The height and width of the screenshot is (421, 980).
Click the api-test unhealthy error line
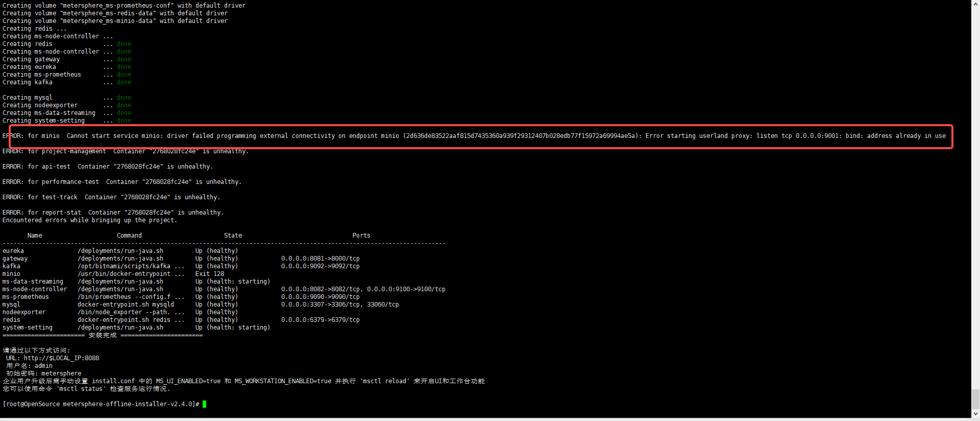(x=108, y=167)
